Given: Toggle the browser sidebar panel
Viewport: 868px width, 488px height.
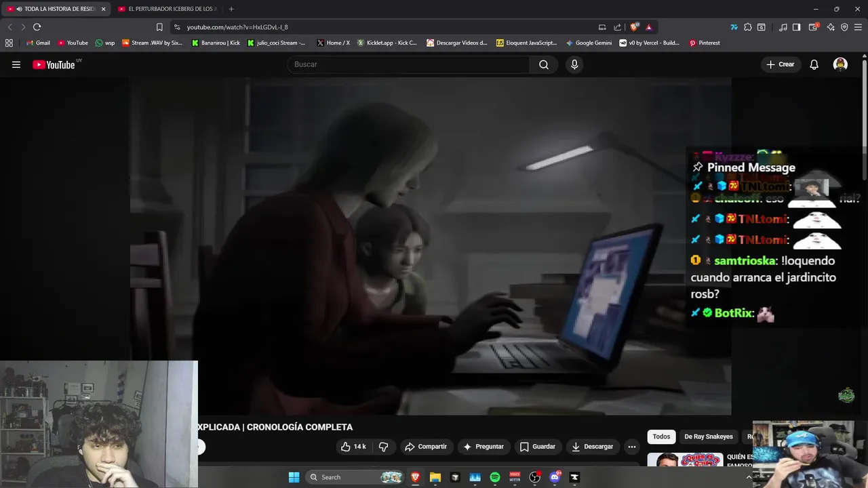Looking at the screenshot, I should 797,27.
